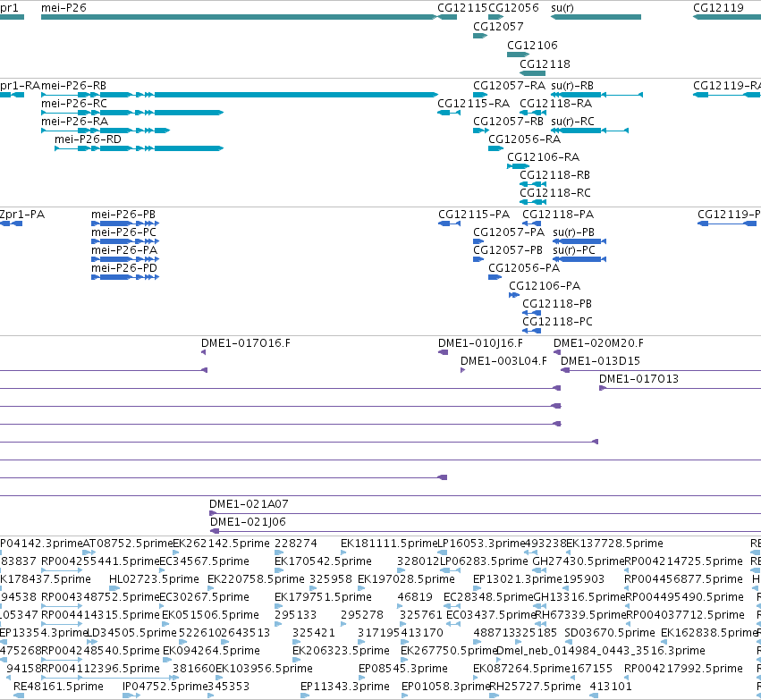Click EST RE48161.5prime
Screen dimensions: 761x700
point(19,696)
